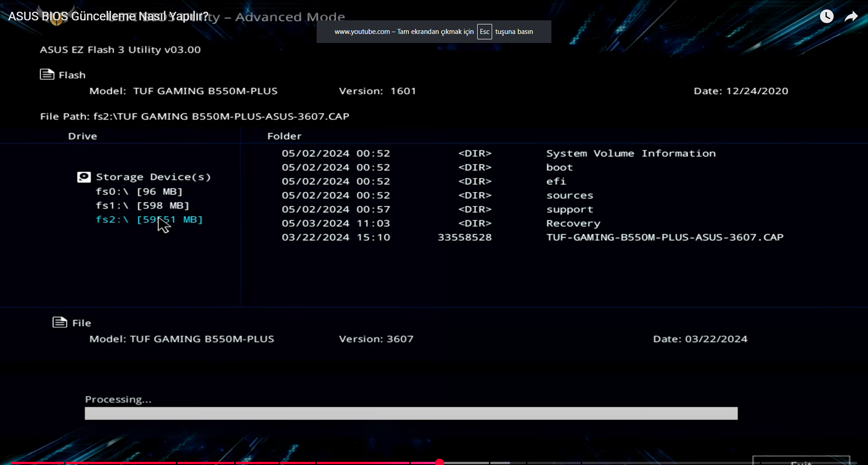Click the Storage Device(s) label
The width and height of the screenshot is (868, 465).
pos(153,177)
